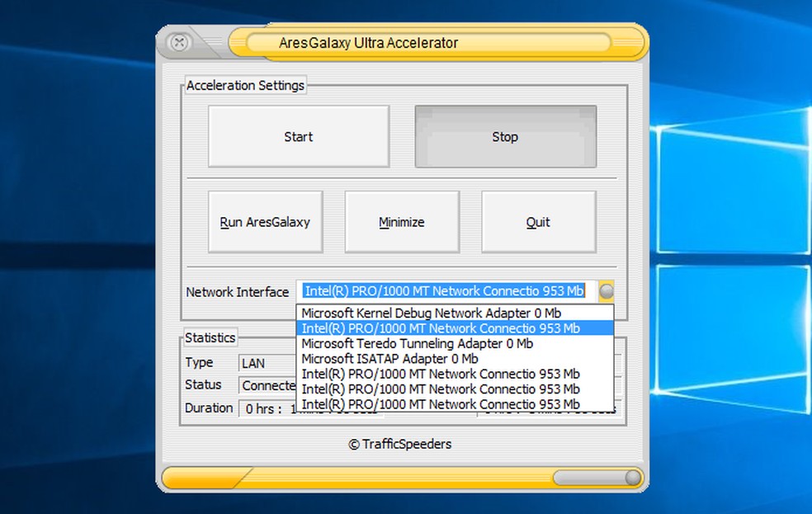Choose Microsoft Teredo Tunneling Adapter option
This screenshot has height=514, width=812.
456,344
